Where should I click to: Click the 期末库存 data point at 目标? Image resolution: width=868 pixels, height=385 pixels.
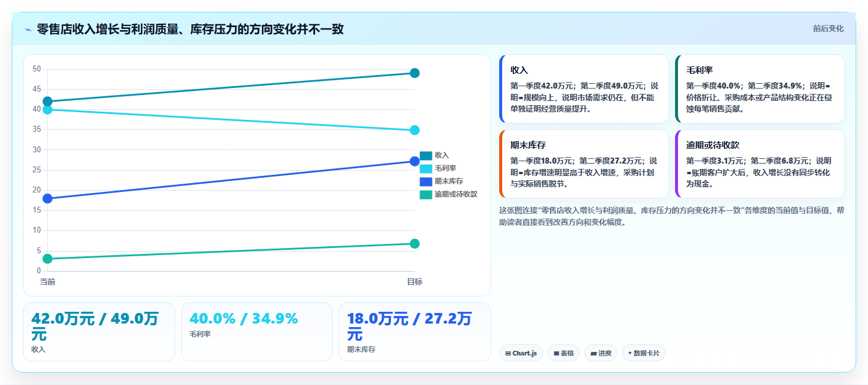click(415, 161)
